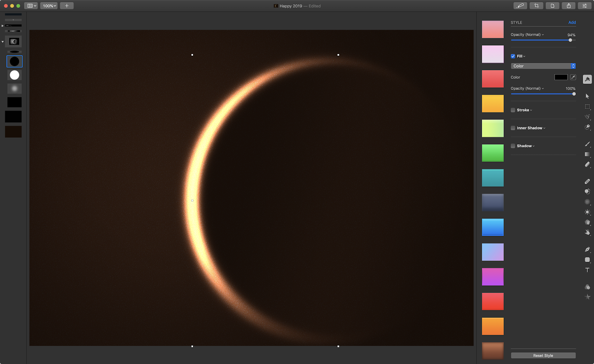Pick the Paint brush tool
594x364 pixels.
click(587, 144)
